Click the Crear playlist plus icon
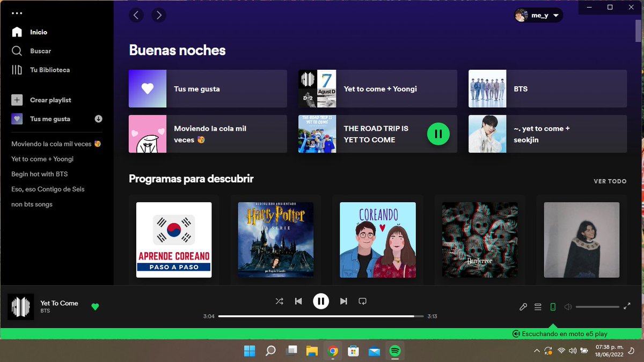 17,100
